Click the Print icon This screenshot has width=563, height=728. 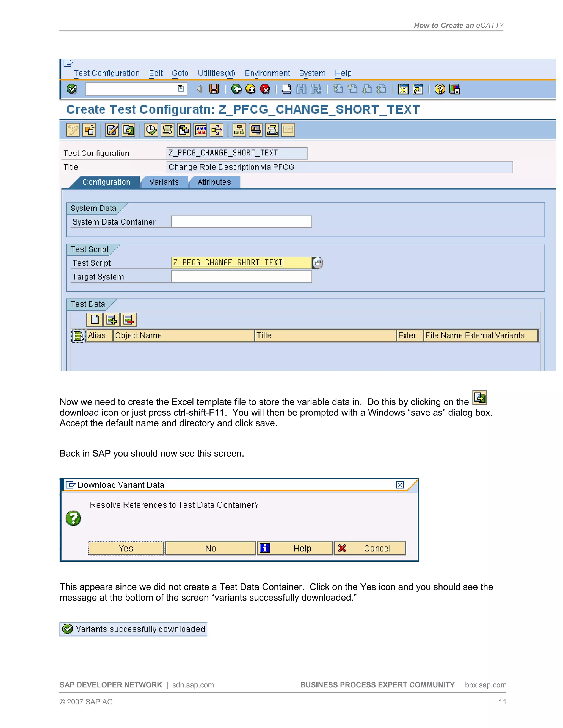(287, 89)
